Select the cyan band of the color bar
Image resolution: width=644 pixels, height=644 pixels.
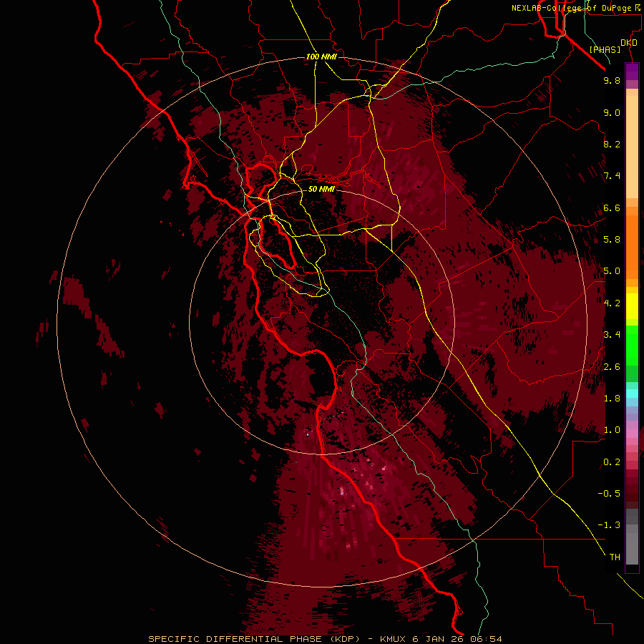tap(632, 394)
